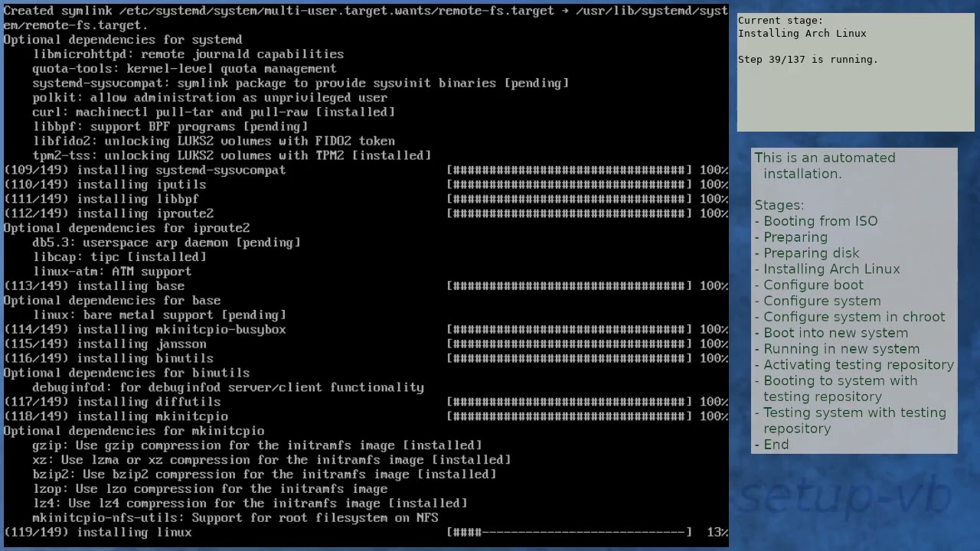This screenshot has height=551, width=980.
Task: Click the 'linux-atm: ATM support' line
Action: (112, 272)
